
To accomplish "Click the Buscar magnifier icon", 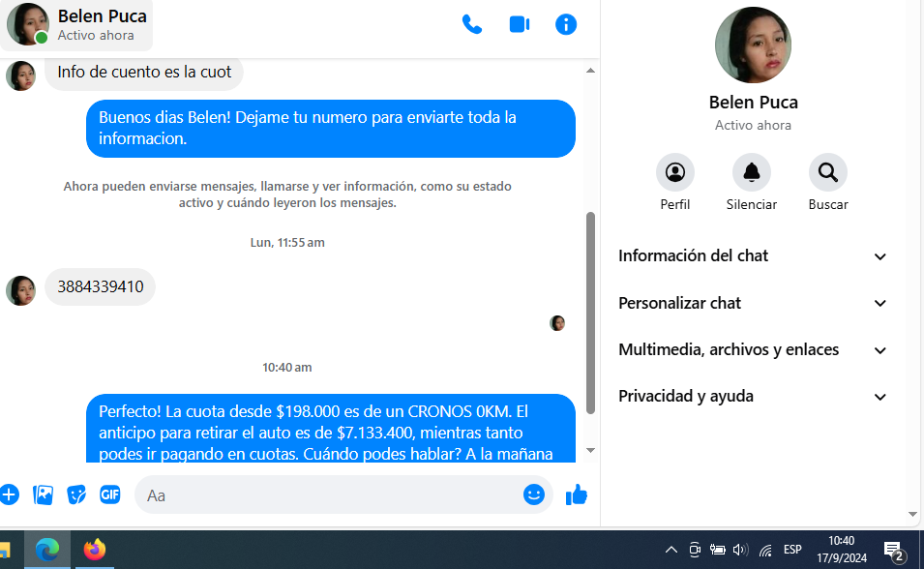I will [x=828, y=172].
